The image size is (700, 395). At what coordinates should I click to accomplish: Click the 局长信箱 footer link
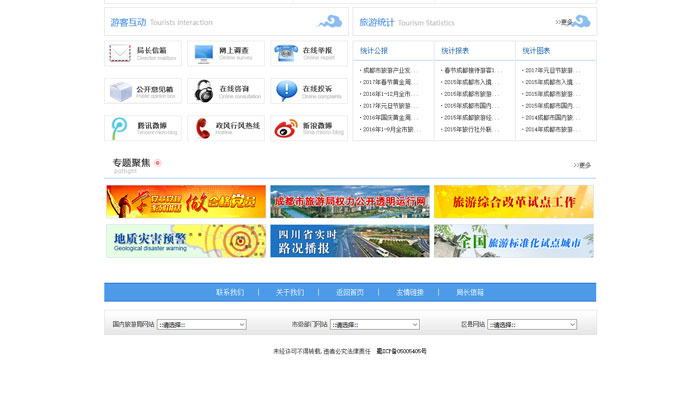coord(470,292)
